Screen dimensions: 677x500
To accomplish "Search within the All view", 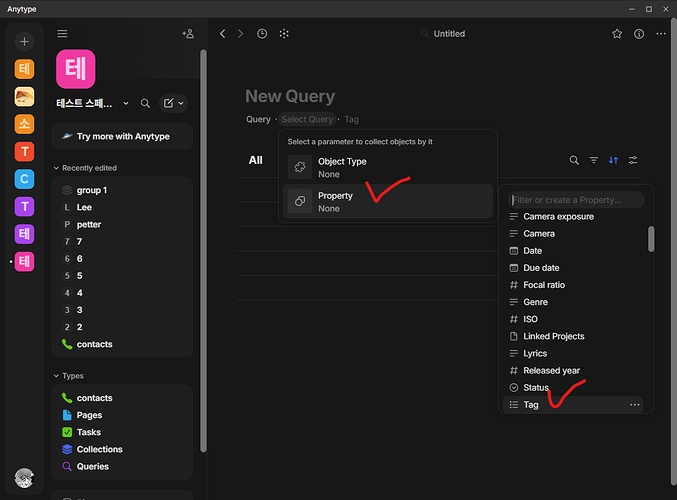I will [574, 160].
